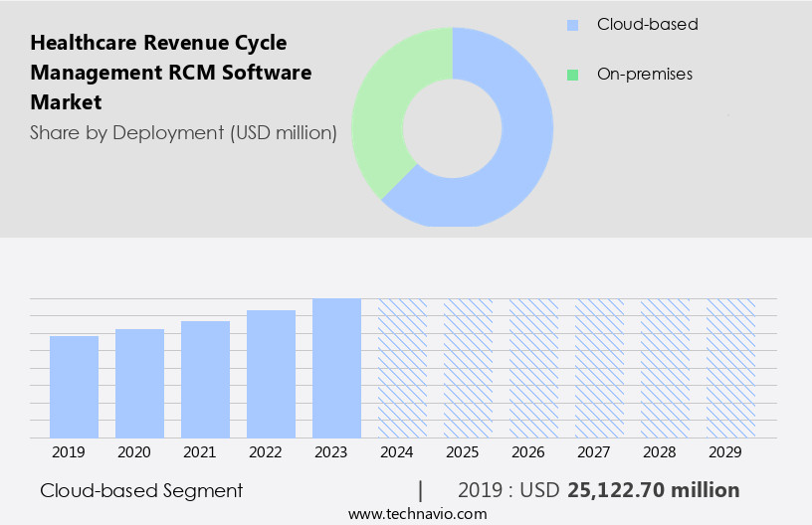
Task: Open the www.technavio.com link
Action: pyautogui.click(x=417, y=514)
